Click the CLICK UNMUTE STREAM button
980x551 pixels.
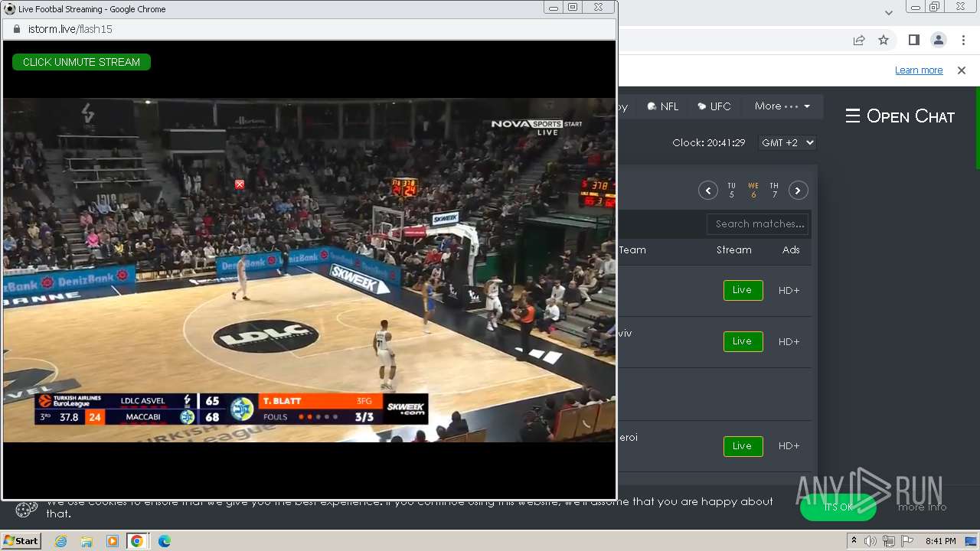(81, 62)
